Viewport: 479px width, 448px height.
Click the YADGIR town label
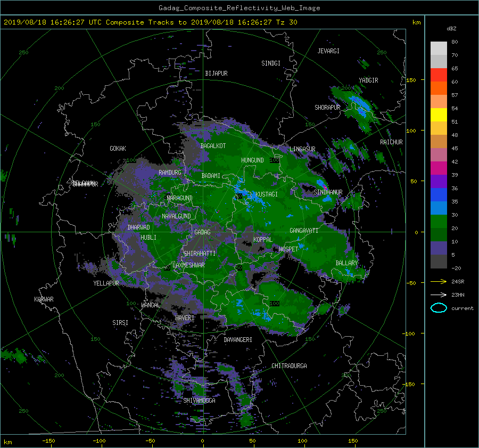pos(368,80)
